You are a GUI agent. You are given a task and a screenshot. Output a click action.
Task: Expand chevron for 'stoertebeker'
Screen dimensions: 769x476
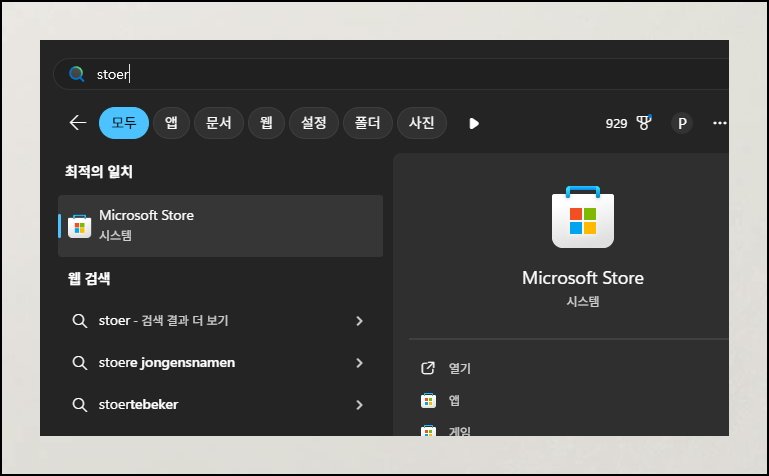point(359,405)
